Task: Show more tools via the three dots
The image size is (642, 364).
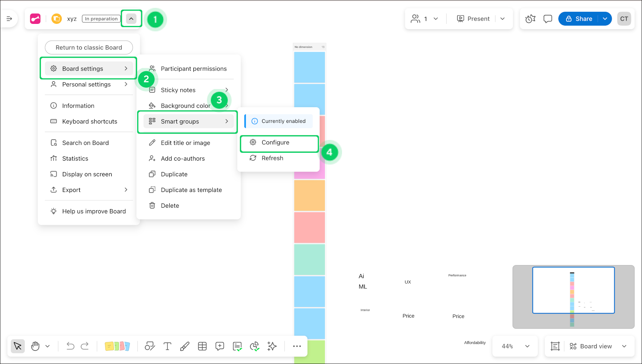Action: pyautogui.click(x=297, y=346)
